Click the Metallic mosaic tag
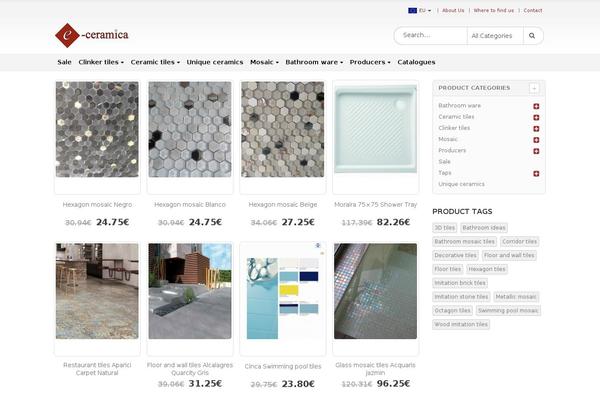 pos(516,297)
